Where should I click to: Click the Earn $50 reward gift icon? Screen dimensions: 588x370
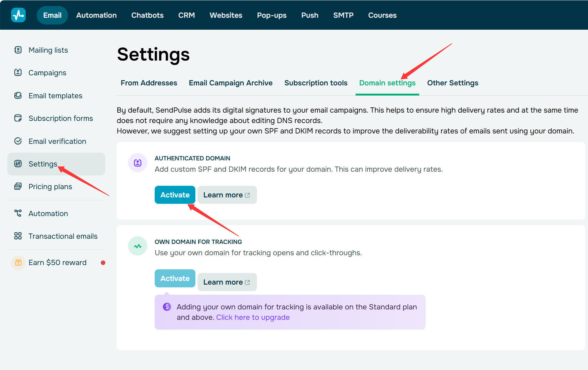pyautogui.click(x=18, y=263)
